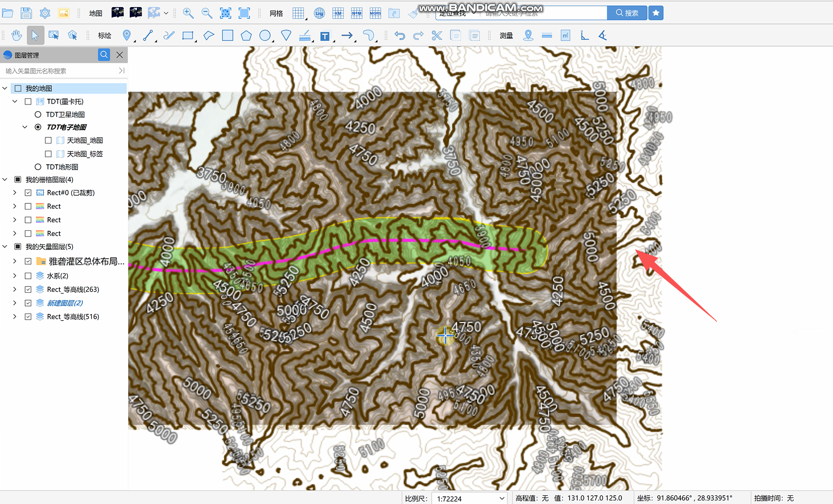
Task: Toggle the 我的地图 checkbox
Action: click(18, 88)
